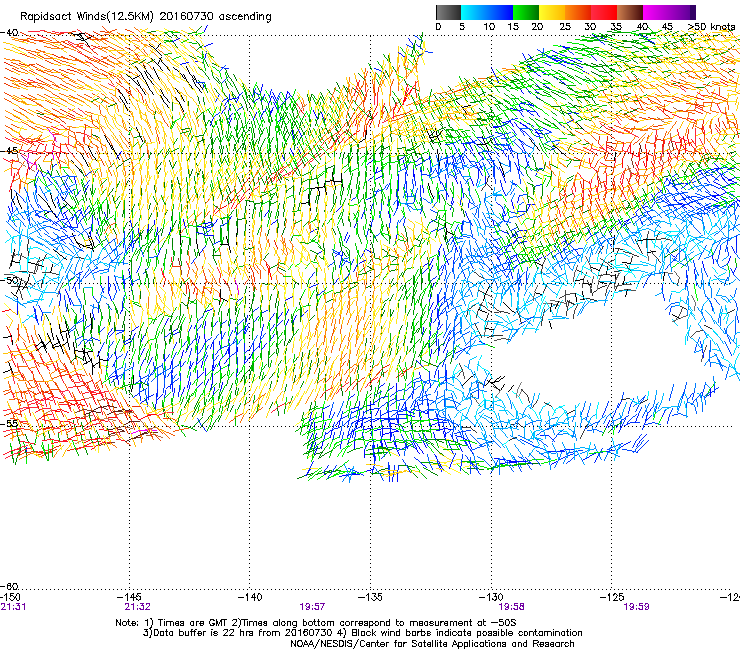Click the longitude label '-150'
The image size is (740, 650).
(x=10, y=597)
